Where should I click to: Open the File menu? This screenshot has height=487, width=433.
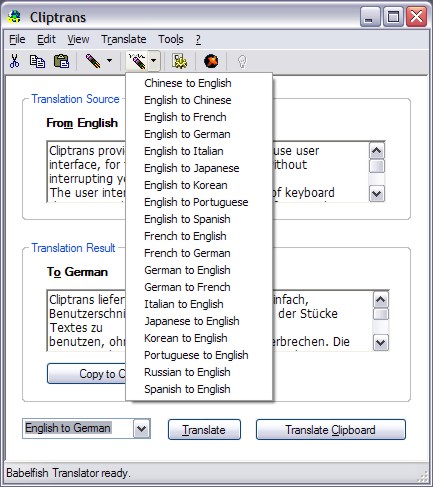point(17,39)
